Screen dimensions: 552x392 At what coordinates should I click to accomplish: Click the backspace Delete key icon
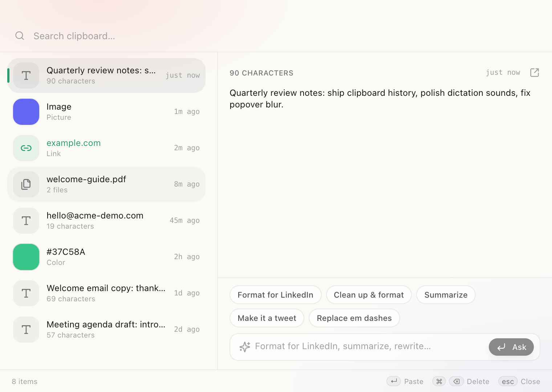click(456, 381)
